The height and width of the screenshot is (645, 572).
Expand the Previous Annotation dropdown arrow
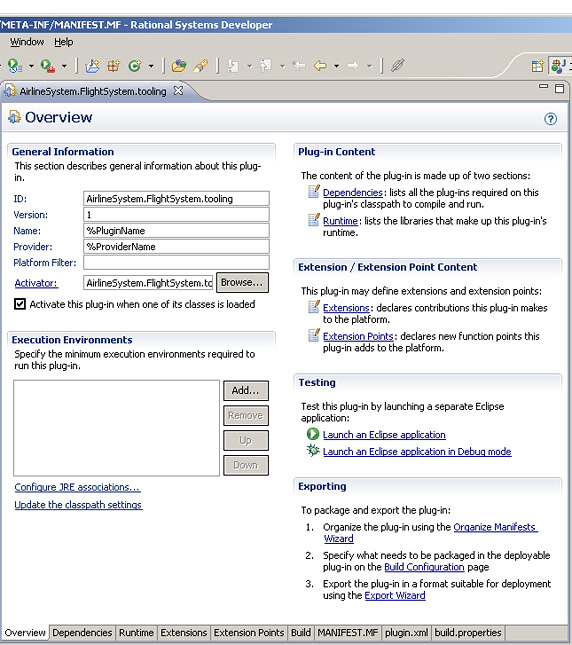tap(282, 65)
